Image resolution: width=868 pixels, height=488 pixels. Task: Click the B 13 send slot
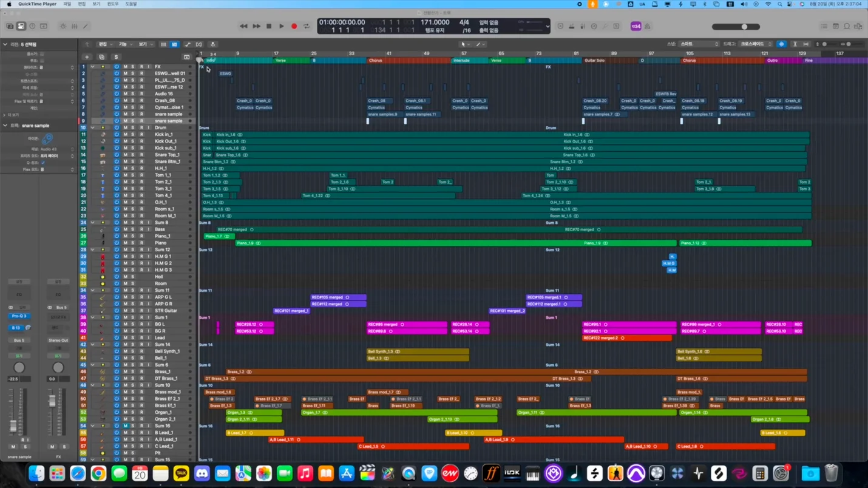(16, 328)
